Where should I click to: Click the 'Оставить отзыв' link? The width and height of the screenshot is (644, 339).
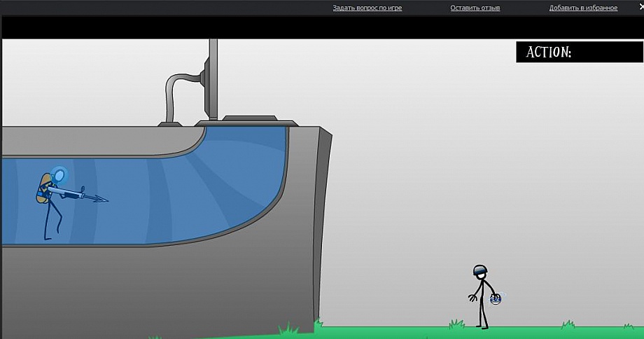475,8
